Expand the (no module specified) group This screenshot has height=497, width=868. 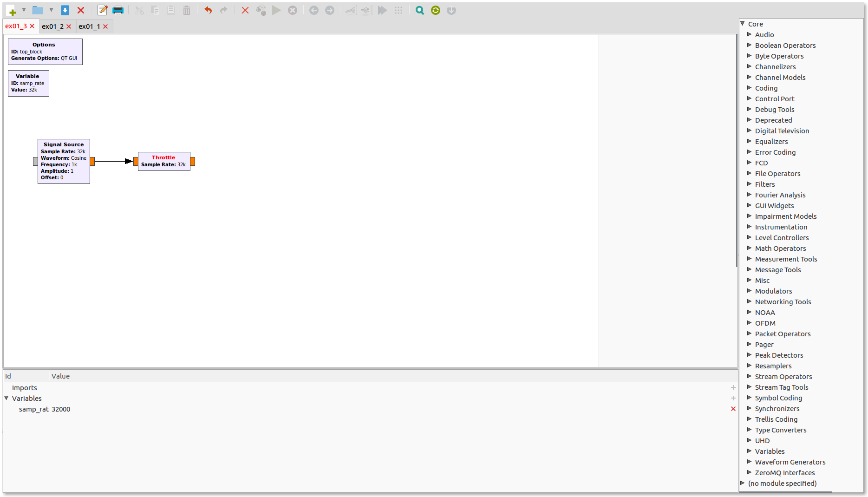point(743,483)
